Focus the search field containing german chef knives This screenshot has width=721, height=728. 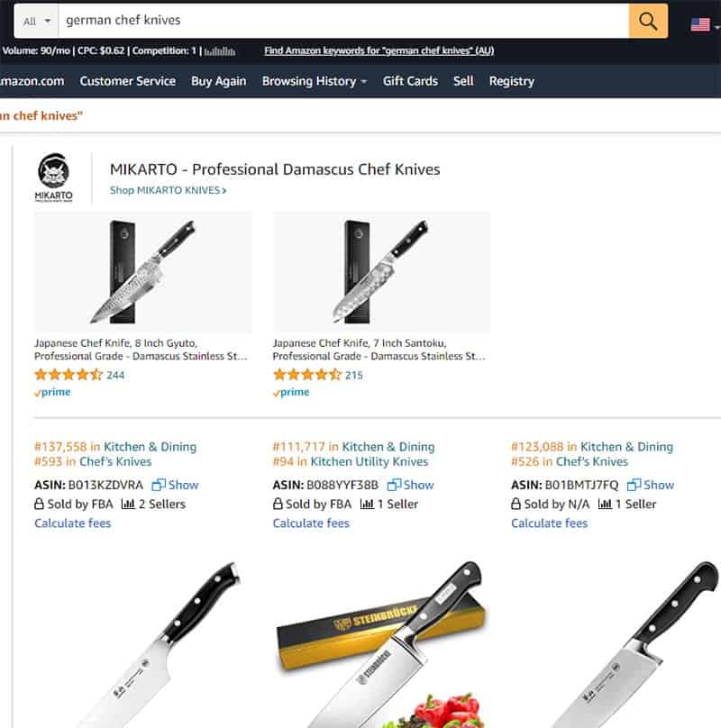[343, 22]
